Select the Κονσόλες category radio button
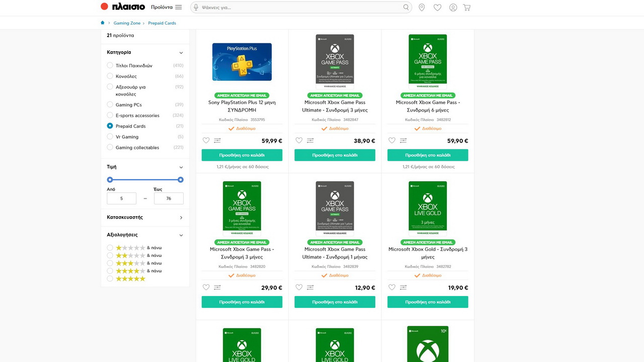 tap(110, 76)
